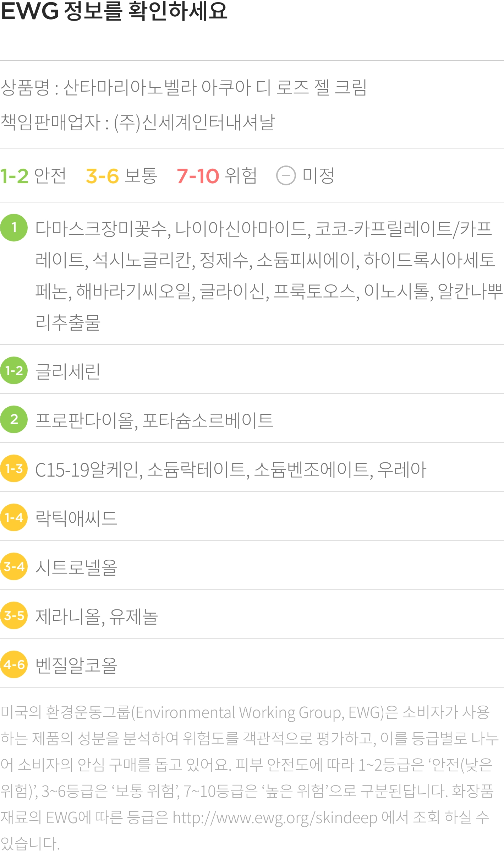Click the 글리세린 ingredient text
The image size is (504, 853).
[68, 371]
